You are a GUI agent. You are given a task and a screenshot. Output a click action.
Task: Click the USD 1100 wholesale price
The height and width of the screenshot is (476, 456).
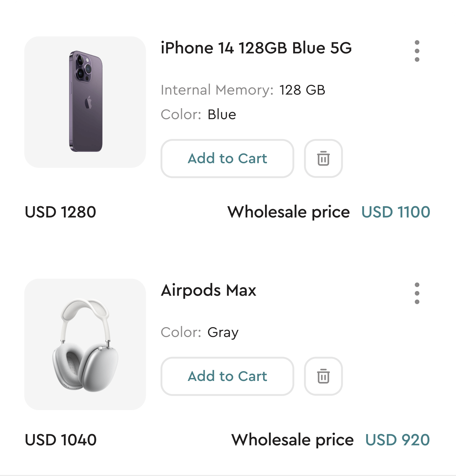click(x=396, y=212)
